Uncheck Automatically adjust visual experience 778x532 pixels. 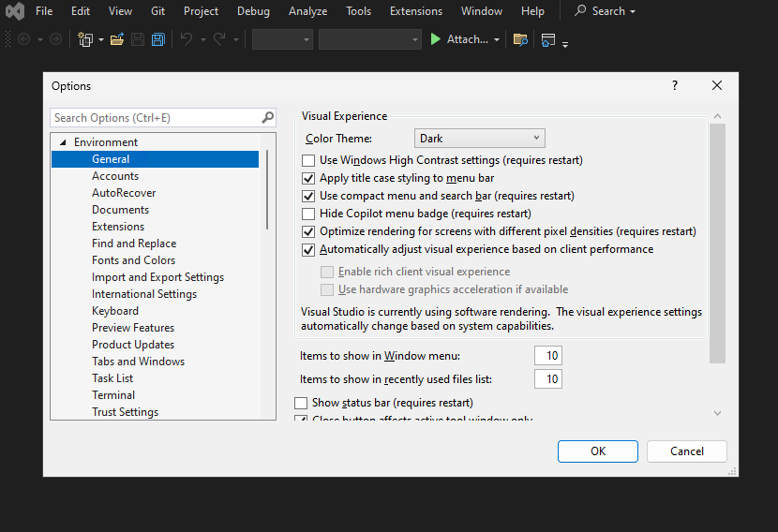point(308,249)
